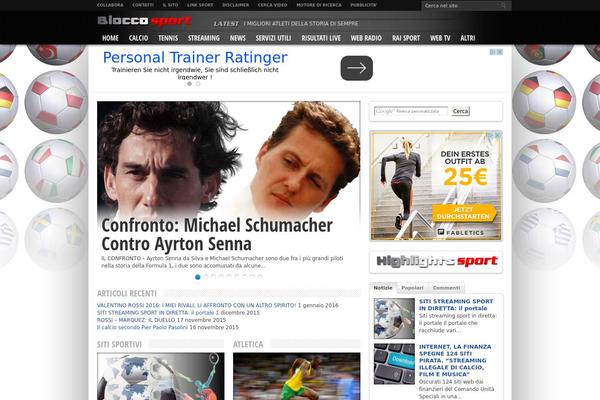Open the Web TV menu
Viewport: 600px width, 400px height.
(x=440, y=38)
